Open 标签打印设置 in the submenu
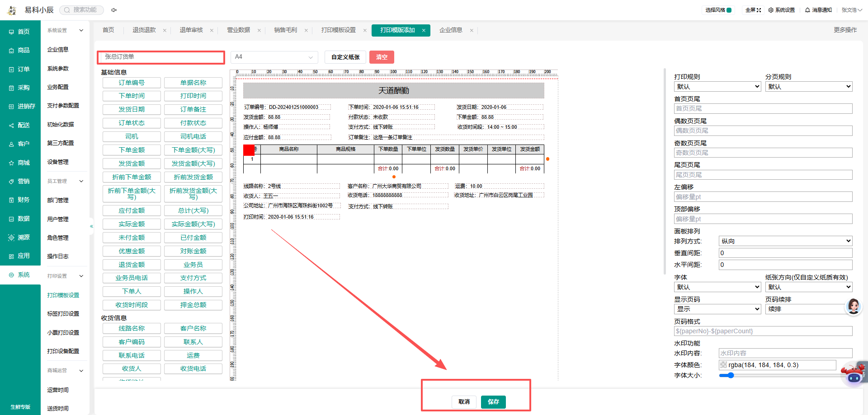Image resolution: width=868 pixels, height=415 pixels. [x=63, y=314]
